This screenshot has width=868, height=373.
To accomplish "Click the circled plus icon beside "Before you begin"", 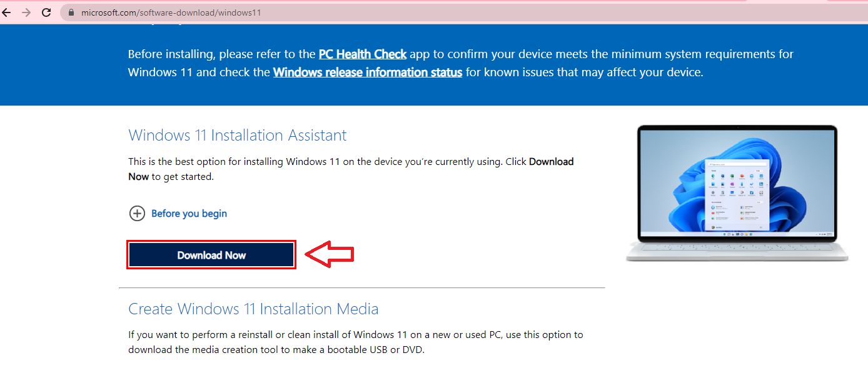I will point(137,213).
